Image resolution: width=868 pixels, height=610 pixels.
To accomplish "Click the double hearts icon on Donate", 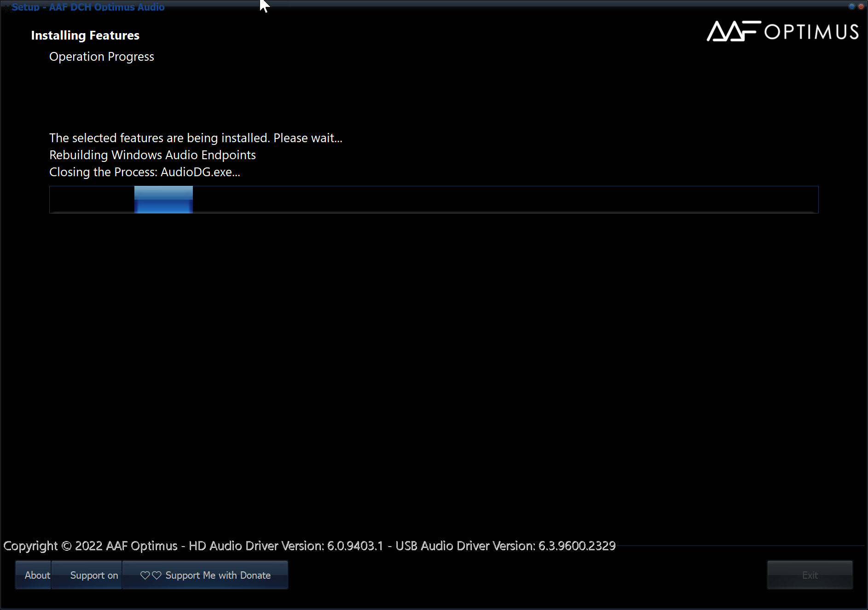I will point(150,575).
